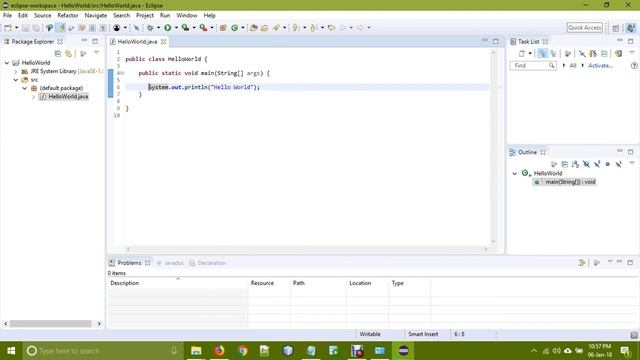Viewport: 640px width, 360px height.
Task: Expand the JRE System Library node
Action: 16,71
